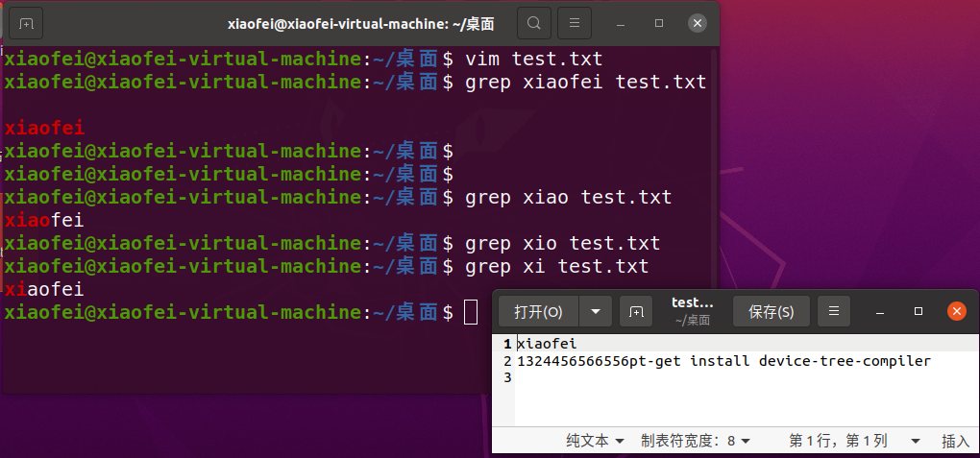
Task: Close the terminal window
Action: coord(698,22)
